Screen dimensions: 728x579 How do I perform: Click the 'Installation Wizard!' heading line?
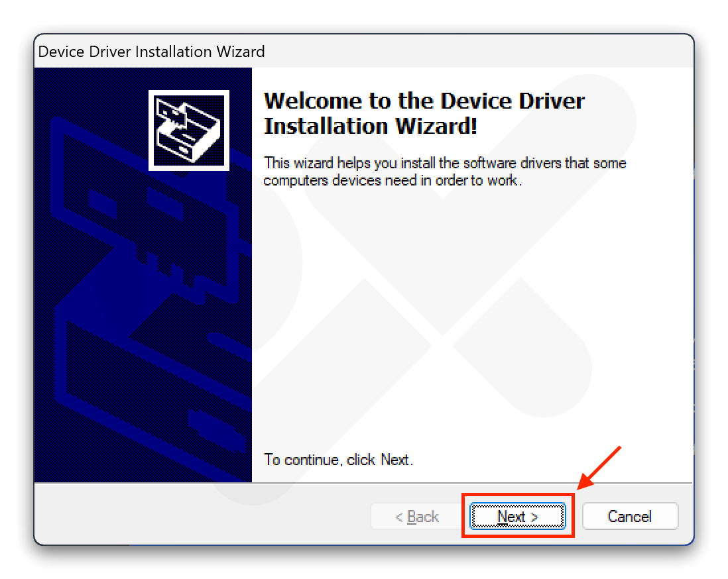(370, 126)
